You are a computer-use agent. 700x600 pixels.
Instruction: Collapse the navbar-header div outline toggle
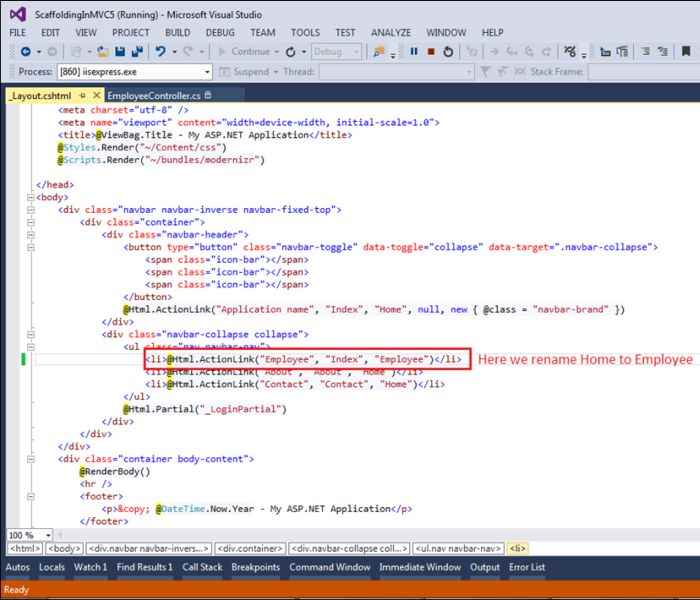pyautogui.click(x=30, y=234)
